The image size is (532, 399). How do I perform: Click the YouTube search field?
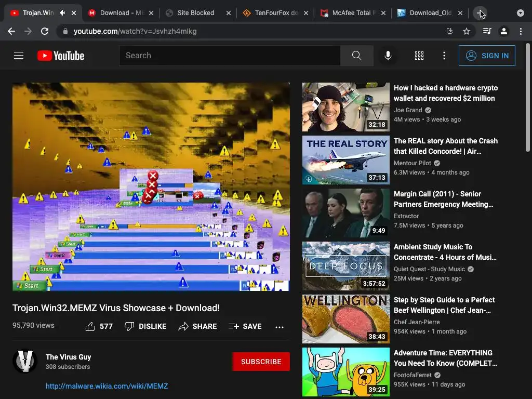[230, 55]
